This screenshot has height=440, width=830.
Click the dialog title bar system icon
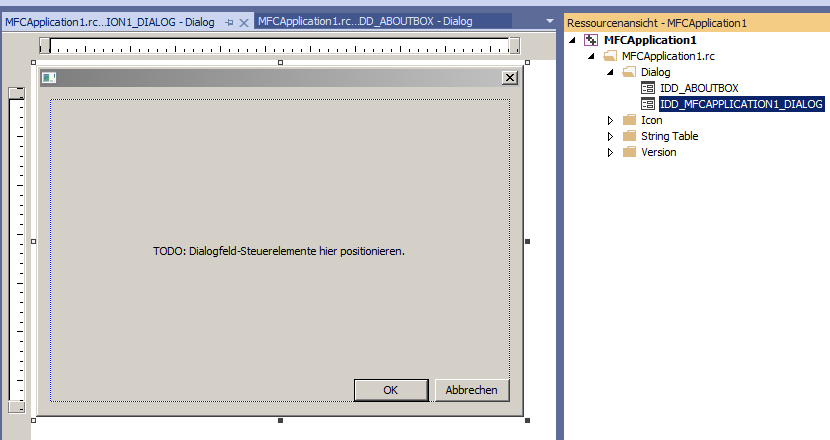tap(49, 78)
